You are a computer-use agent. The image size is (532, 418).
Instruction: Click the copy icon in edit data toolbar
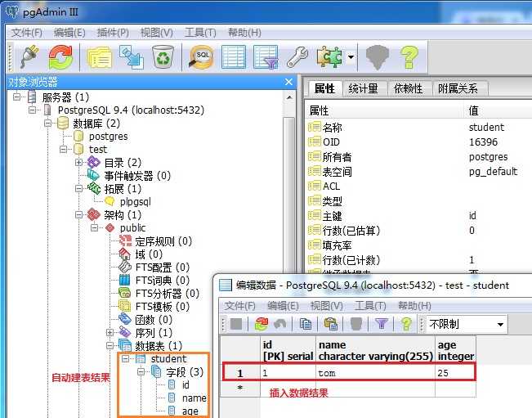(306, 324)
